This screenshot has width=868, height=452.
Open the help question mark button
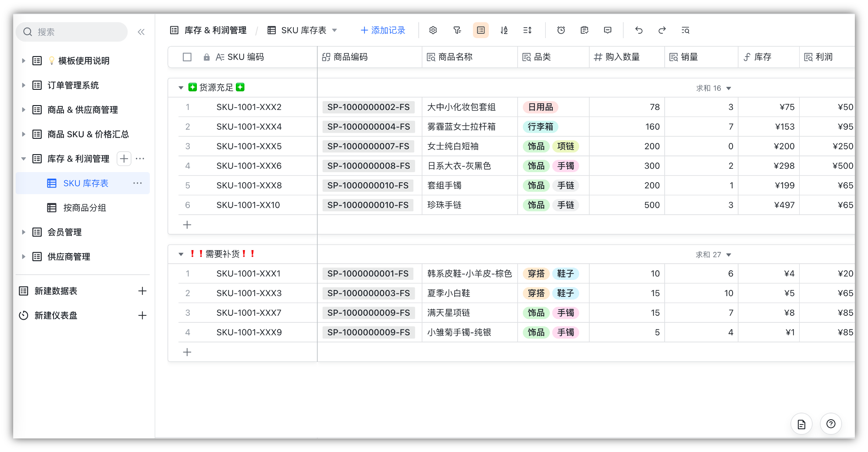(x=831, y=424)
